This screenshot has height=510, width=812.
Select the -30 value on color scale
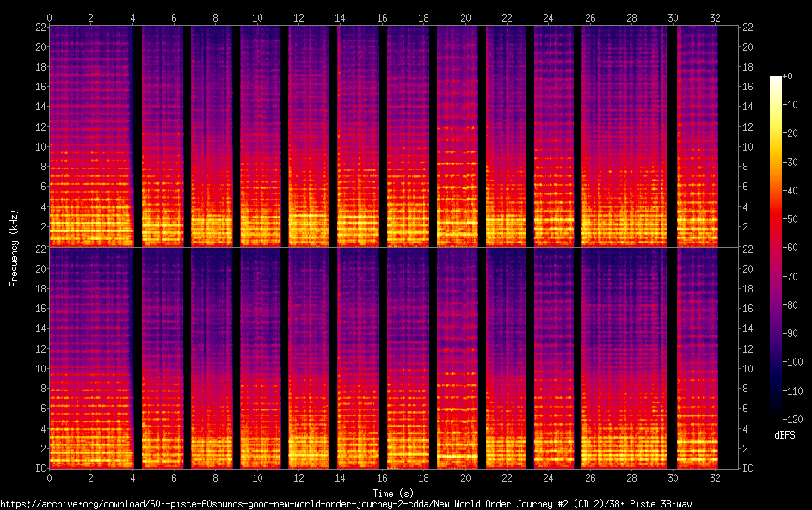click(x=790, y=162)
